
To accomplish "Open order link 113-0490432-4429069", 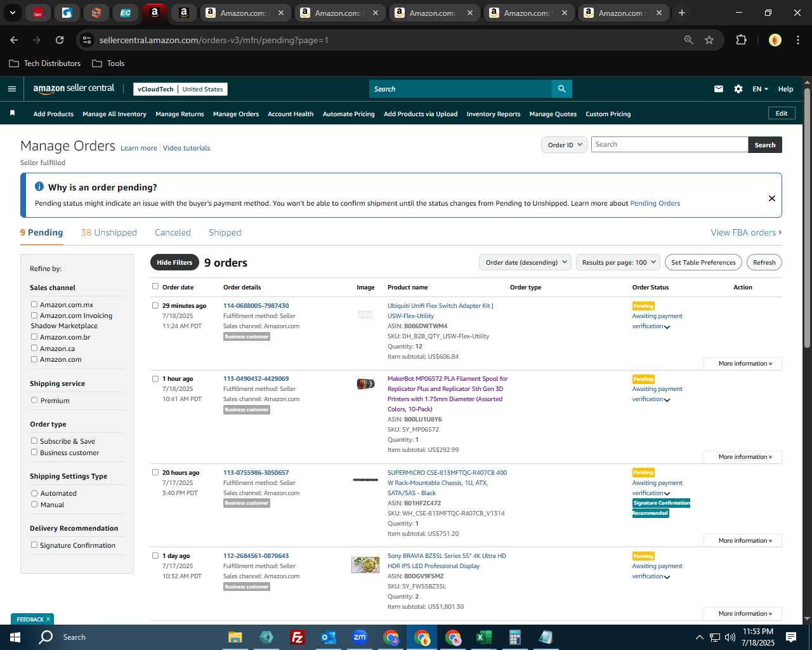I will (x=256, y=378).
